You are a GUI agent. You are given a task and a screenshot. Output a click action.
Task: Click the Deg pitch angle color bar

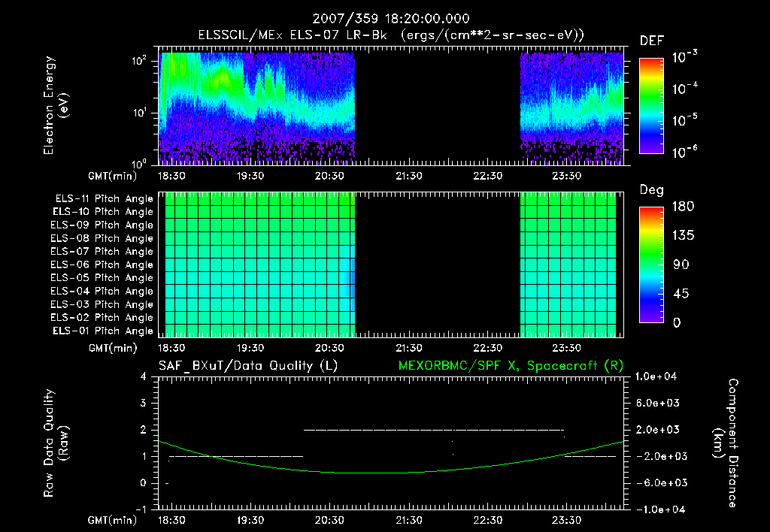(651, 265)
